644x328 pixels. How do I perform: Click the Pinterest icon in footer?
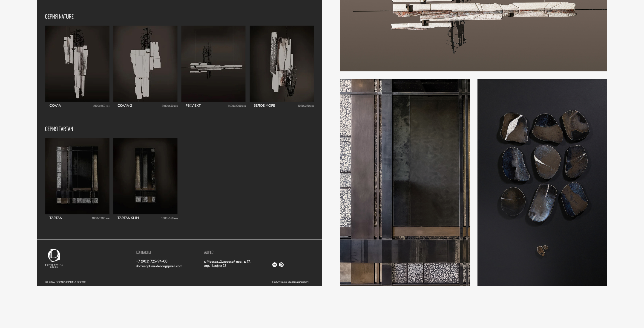(281, 265)
